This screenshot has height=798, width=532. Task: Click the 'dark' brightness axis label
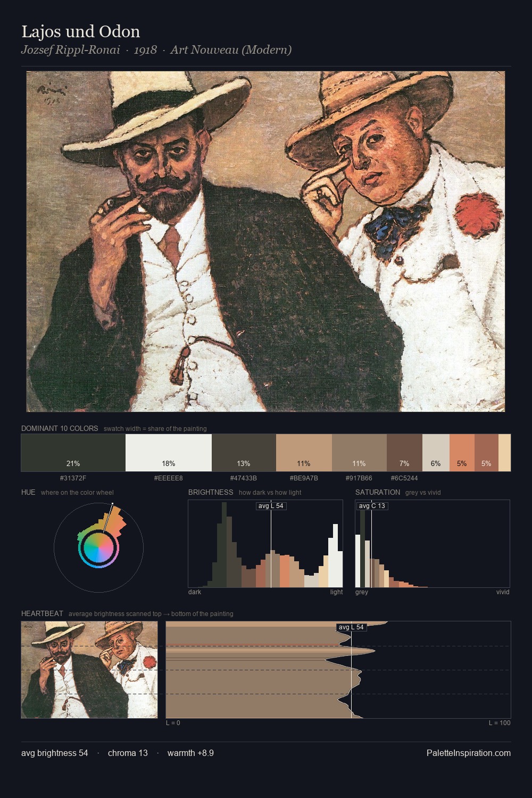point(195,592)
